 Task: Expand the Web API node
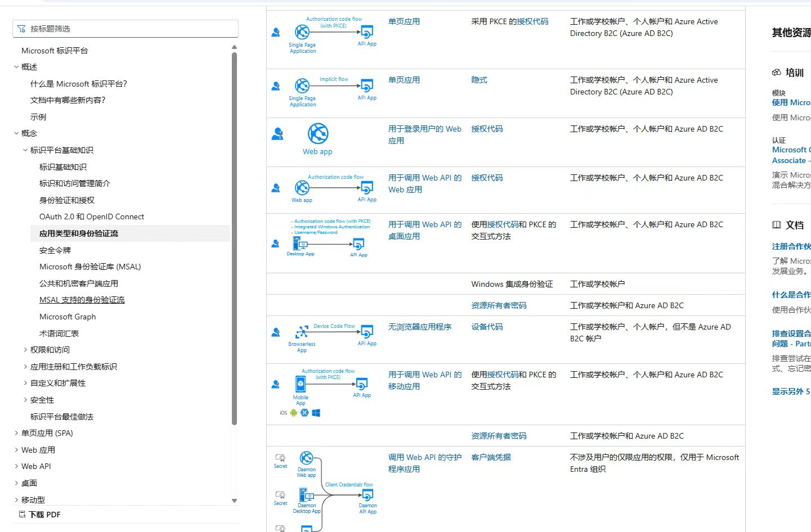pyautogui.click(x=16, y=466)
